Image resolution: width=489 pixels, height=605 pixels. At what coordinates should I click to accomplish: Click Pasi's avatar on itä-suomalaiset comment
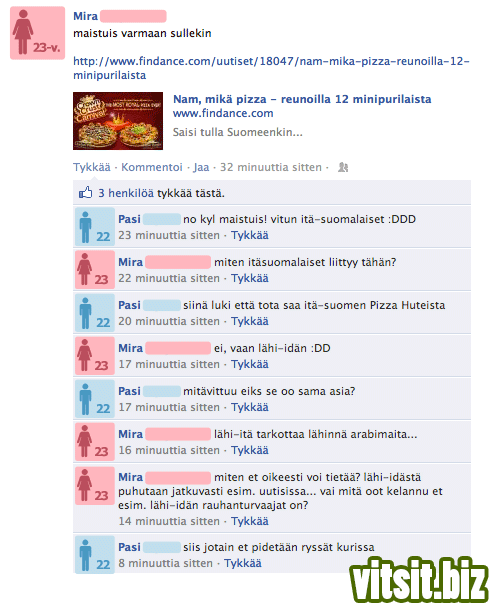pos(95,227)
